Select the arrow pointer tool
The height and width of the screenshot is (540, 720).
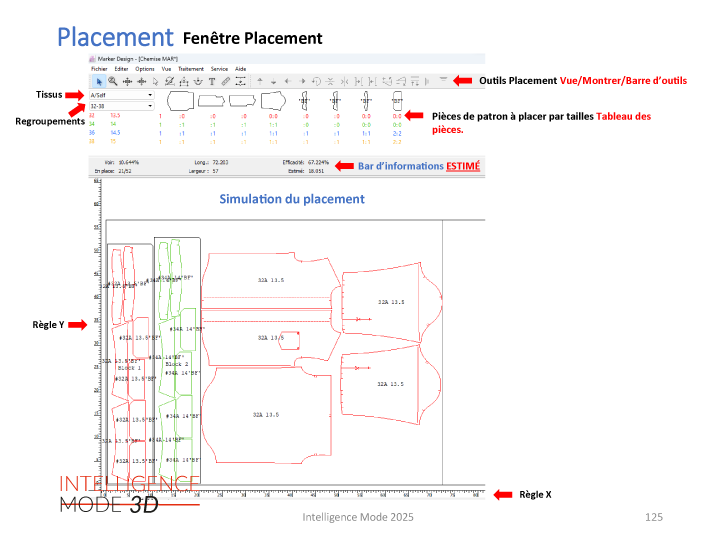click(98, 80)
